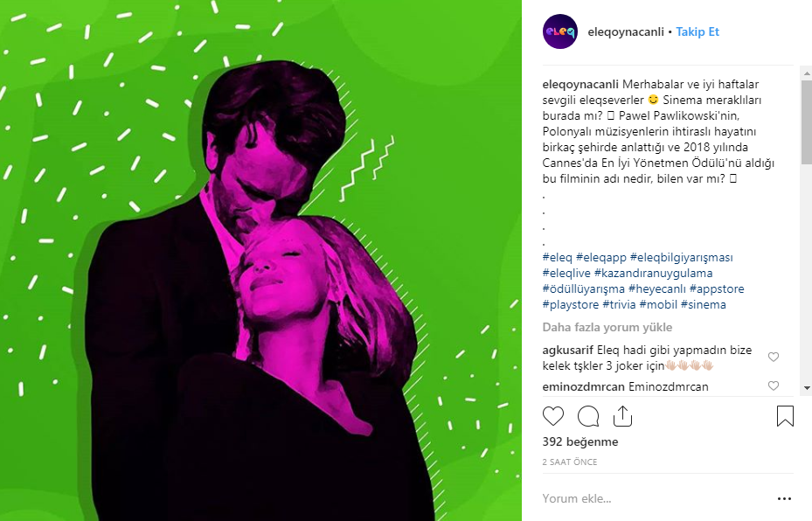Load more comments with Daha fazla yorum yükle

(606, 326)
